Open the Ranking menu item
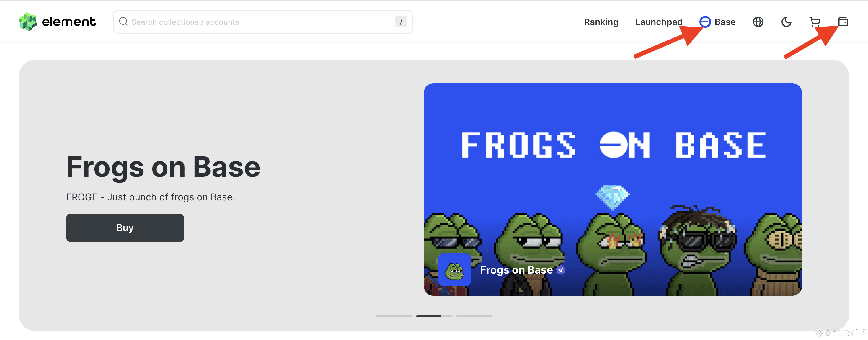 coord(601,22)
